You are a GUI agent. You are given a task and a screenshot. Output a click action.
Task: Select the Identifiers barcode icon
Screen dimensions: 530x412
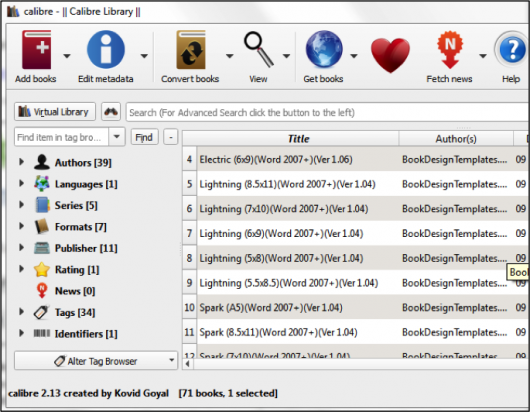tap(42, 334)
